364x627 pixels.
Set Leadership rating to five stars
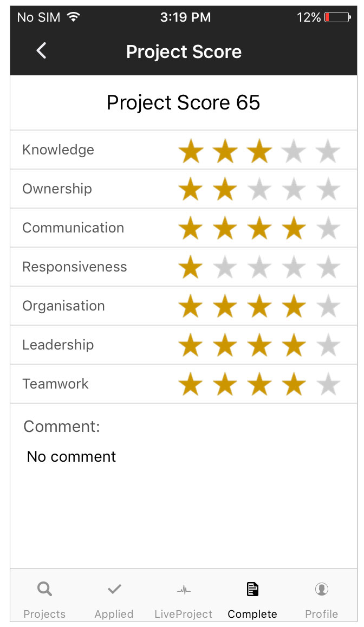[x=328, y=346]
